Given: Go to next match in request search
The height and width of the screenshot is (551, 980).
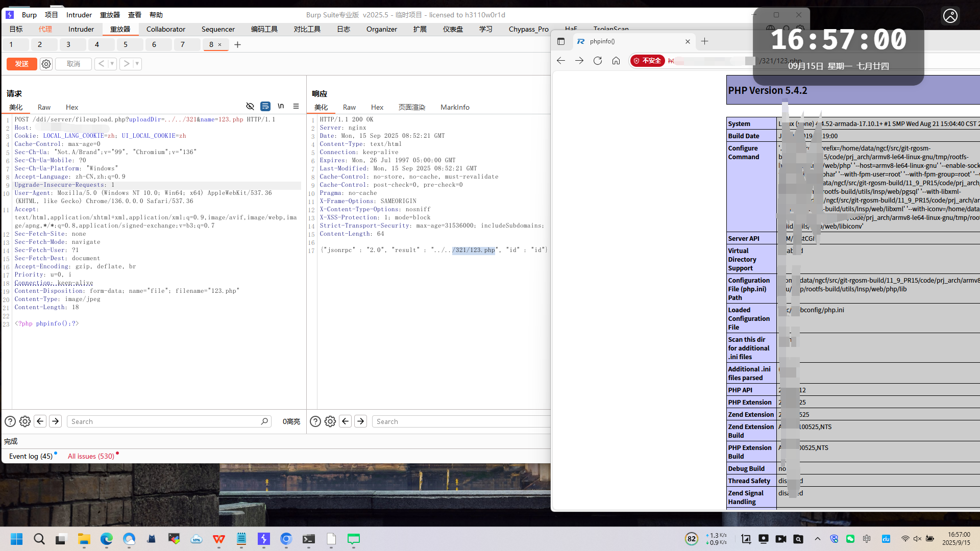Looking at the screenshot, I should point(56,421).
